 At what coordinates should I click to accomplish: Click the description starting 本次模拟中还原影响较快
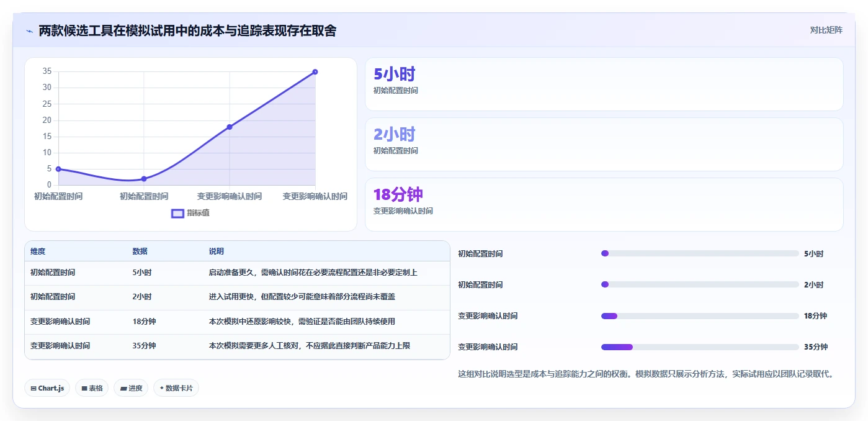302,322
